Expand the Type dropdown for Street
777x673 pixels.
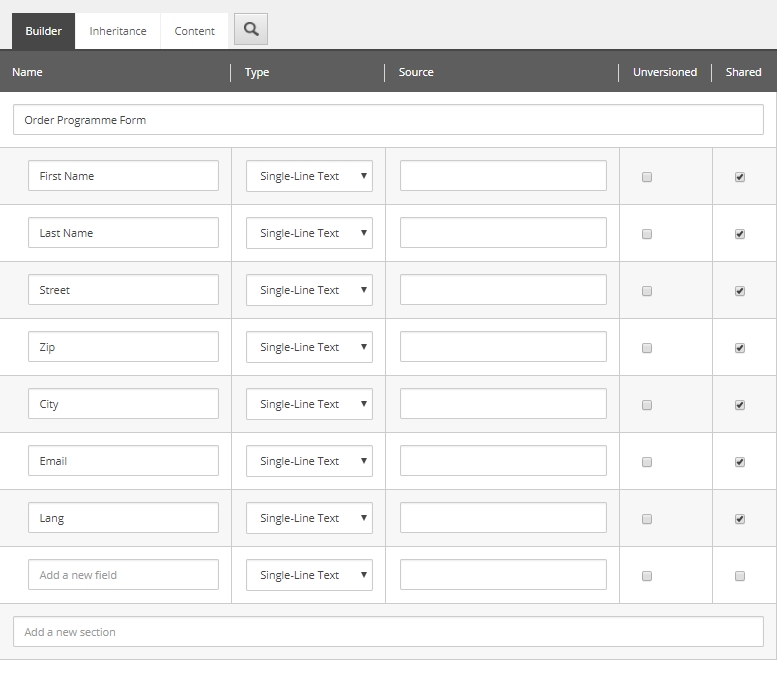point(309,290)
